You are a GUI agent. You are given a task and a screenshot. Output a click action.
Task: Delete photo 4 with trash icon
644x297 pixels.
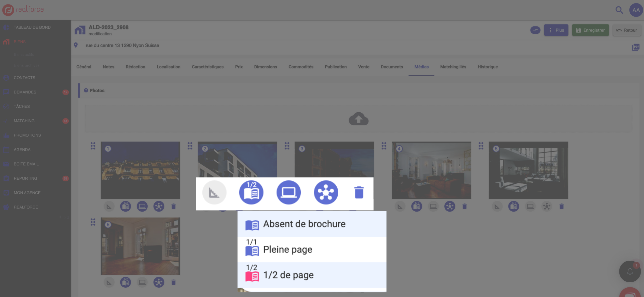pos(464,206)
